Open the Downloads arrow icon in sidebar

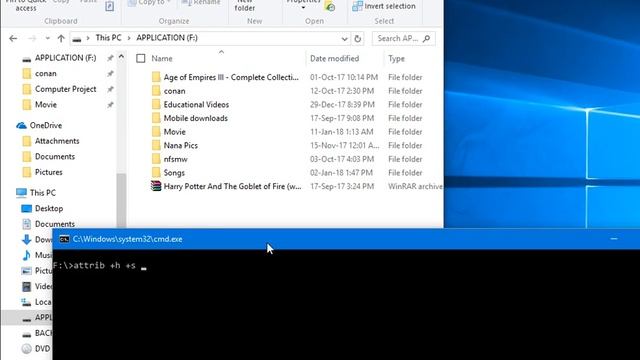tap(27, 240)
